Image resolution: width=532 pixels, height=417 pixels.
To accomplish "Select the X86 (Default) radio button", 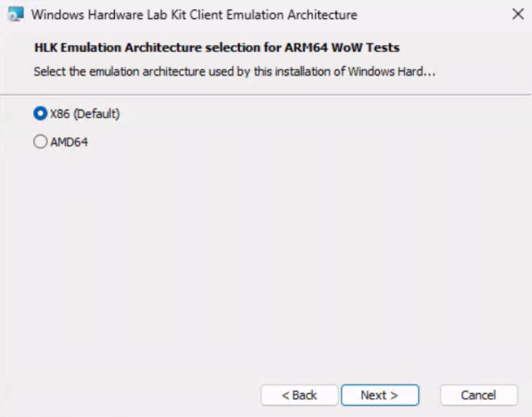I will click(x=40, y=113).
